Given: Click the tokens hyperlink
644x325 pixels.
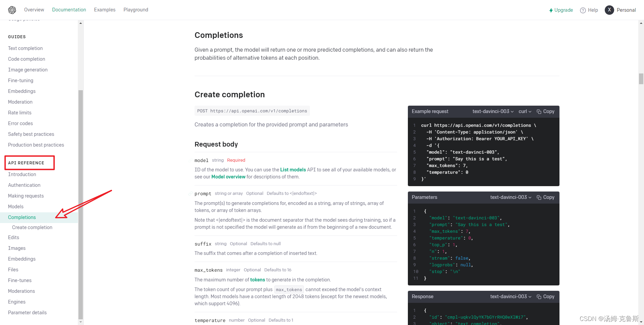Looking at the screenshot, I should (x=257, y=280).
